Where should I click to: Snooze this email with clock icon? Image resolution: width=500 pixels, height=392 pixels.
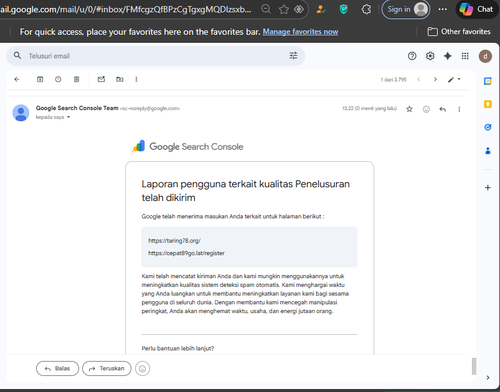point(58,79)
